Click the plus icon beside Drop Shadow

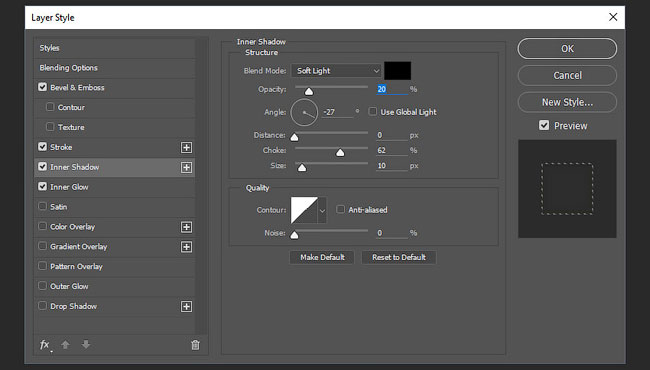(187, 307)
